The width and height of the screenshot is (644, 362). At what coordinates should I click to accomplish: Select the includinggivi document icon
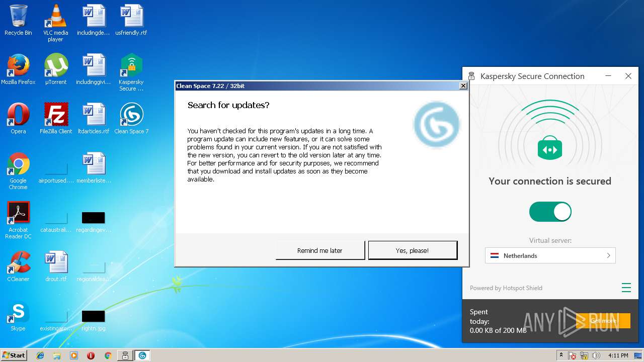[x=94, y=69]
